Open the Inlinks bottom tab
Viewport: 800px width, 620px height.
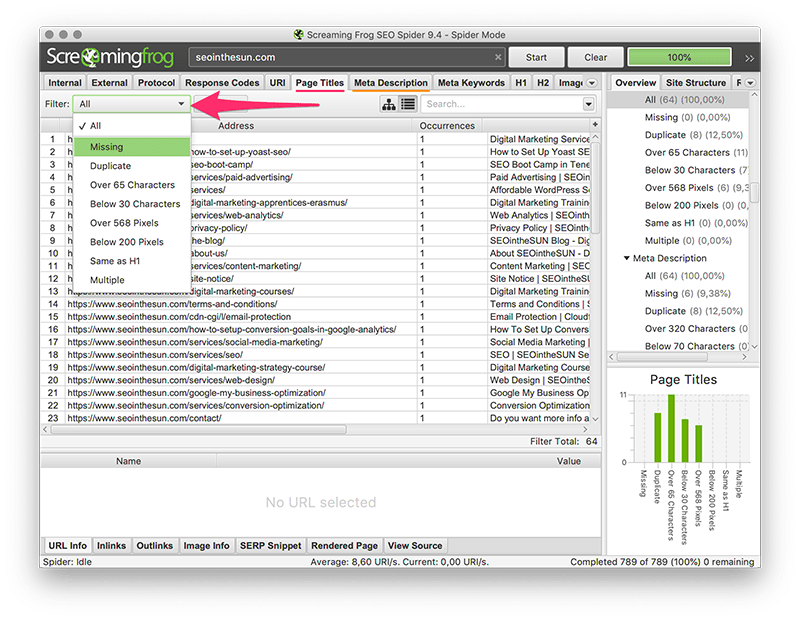click(x=111, y=545)
